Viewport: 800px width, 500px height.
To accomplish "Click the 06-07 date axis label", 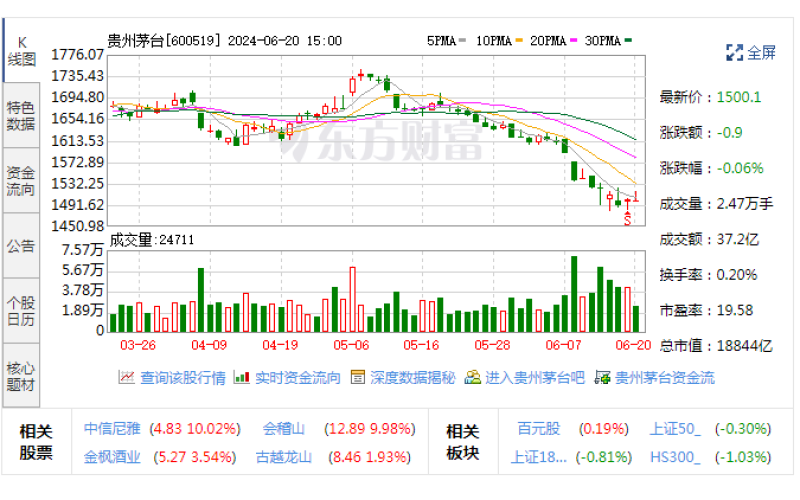I will [x=563, y=345].
